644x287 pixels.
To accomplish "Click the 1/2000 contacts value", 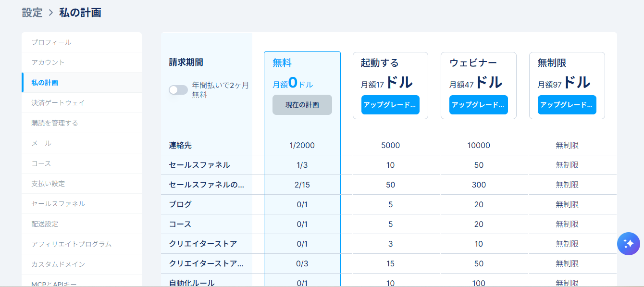I will 302,145.
